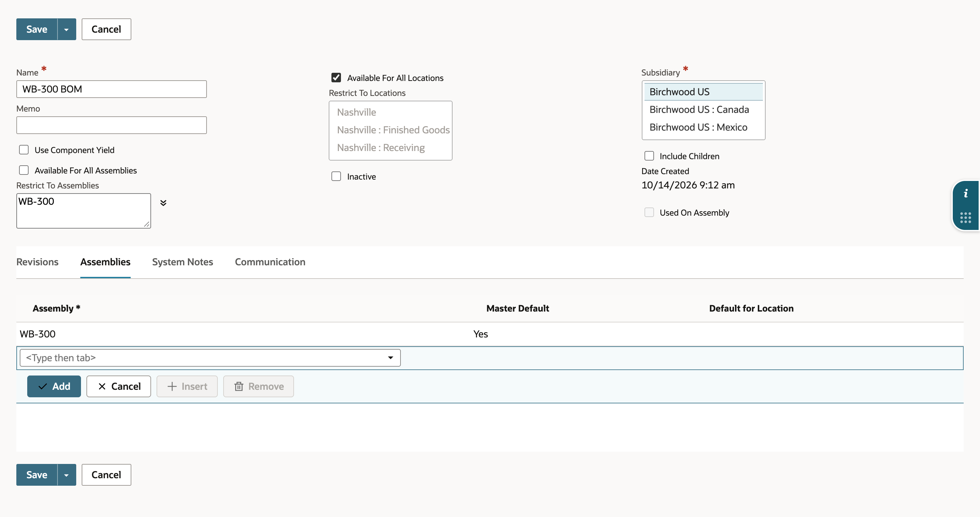Open the bottom Save dropdown arrow

coord(67,474)
